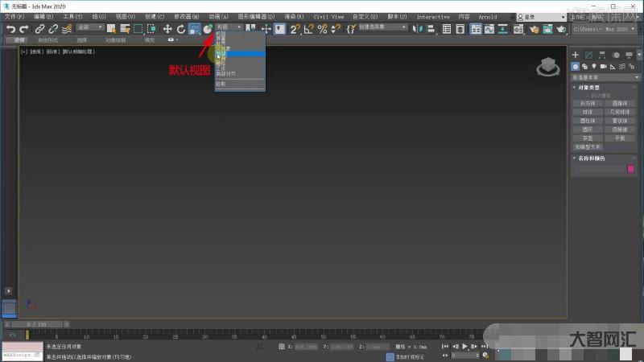Image resolution: width=644 pixels, height=362 pixels.
Task: Click the object color swatch
Action: (631, 169)
